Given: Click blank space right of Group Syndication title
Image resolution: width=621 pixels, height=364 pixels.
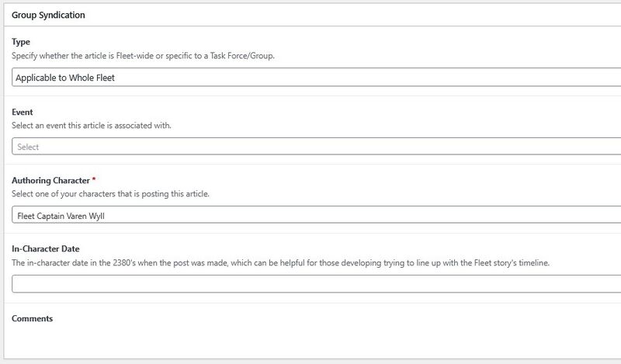Looking at the screenshot, I should [x=349, y=15].
